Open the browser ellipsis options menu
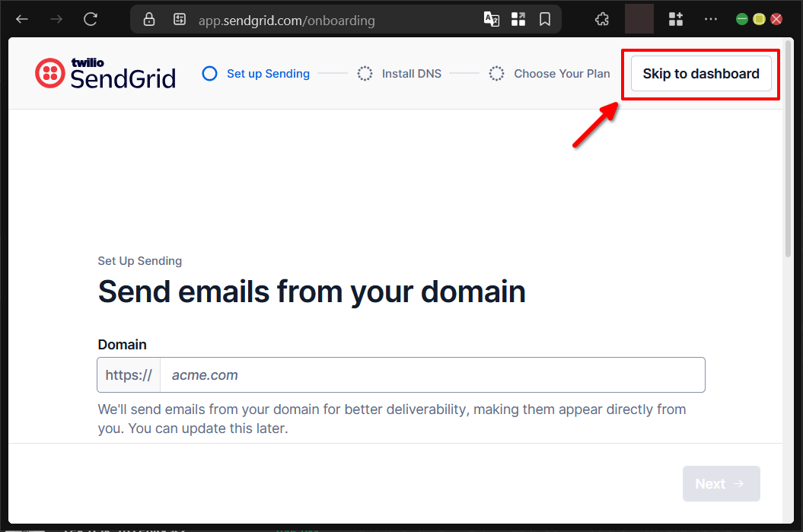 [711, 18]
